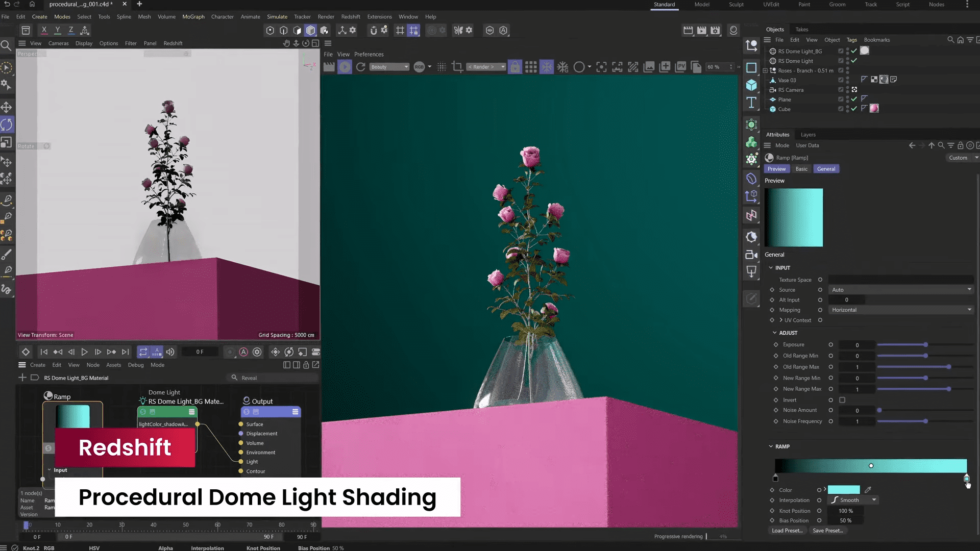Open the Interpolation Smooth dropdown

(x=852, y=500)
